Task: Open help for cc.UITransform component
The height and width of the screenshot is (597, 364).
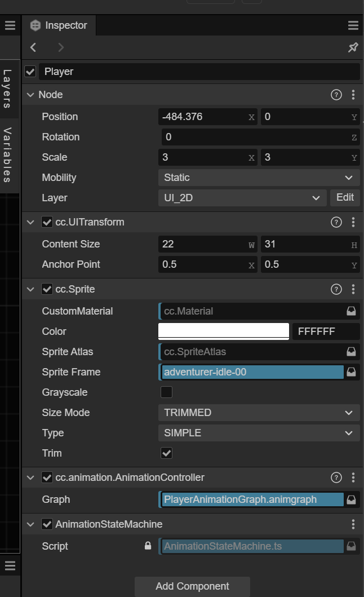Action: point(336,222)
